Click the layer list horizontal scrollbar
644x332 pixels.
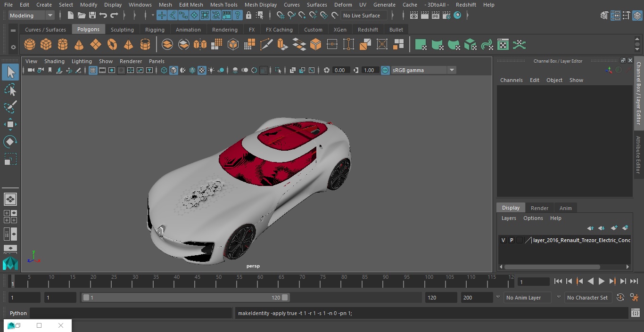(x=552, y=267)
